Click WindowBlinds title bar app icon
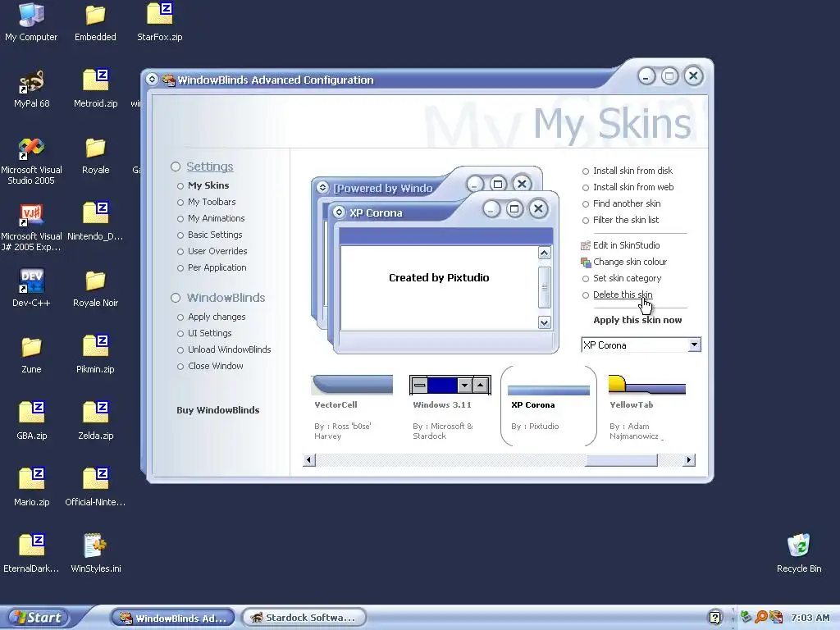The width and height of the screenshot is (840, 630). (169, 80)
